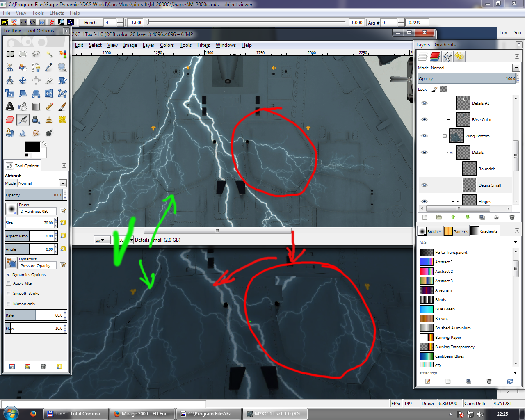The image size is (525, 420).
Task: Select the Blend gradient tool
Action: 36,107
